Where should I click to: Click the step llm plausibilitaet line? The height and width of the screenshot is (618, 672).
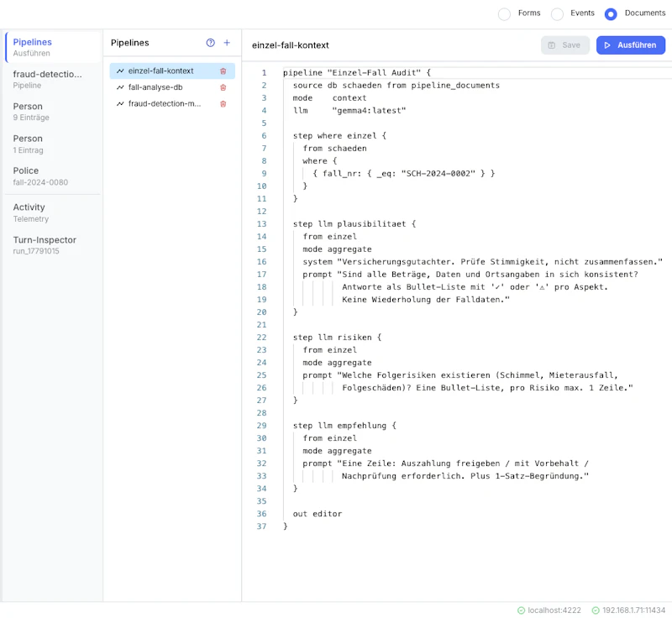[354, 224]
